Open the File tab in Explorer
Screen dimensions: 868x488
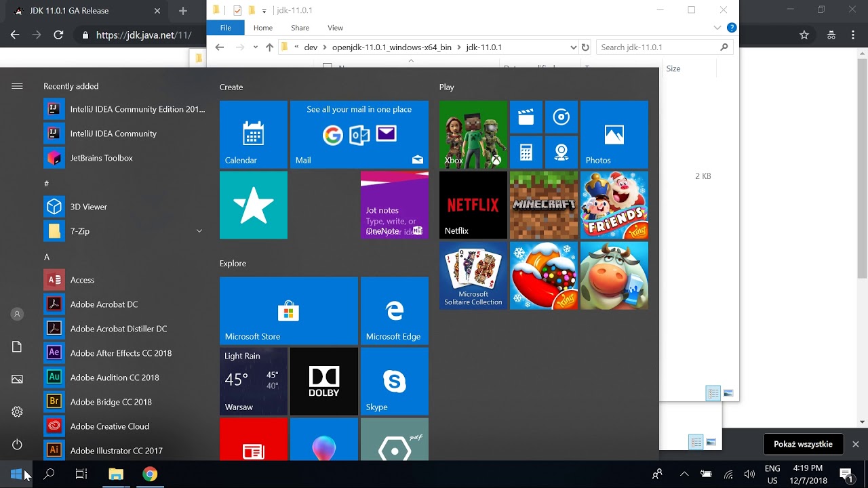[226, 28]
